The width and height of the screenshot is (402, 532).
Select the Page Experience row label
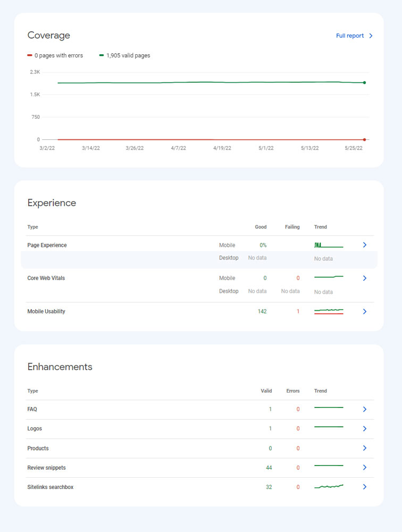click(47, 245)
